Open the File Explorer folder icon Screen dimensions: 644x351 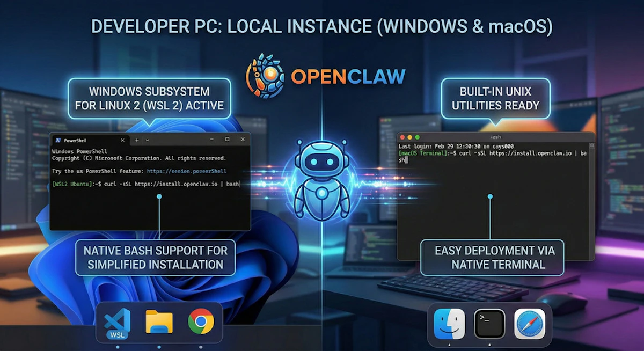pyautogui.click(x=159, y=321)
